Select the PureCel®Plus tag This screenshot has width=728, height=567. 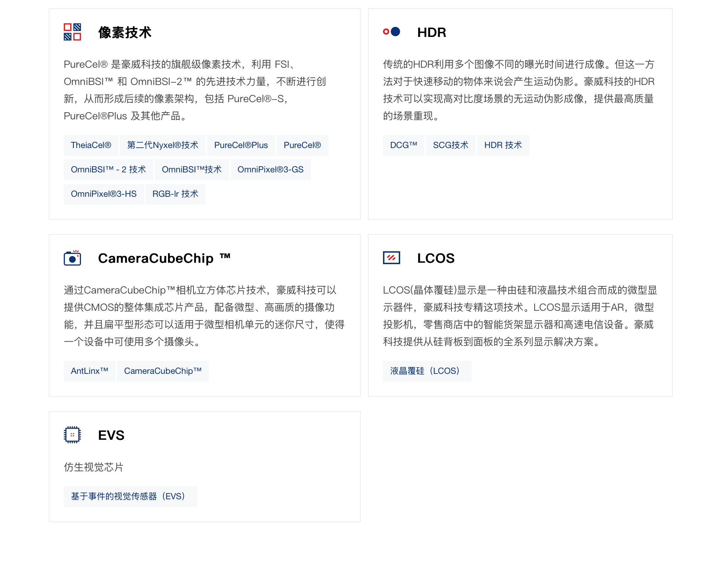click(241, 145)
